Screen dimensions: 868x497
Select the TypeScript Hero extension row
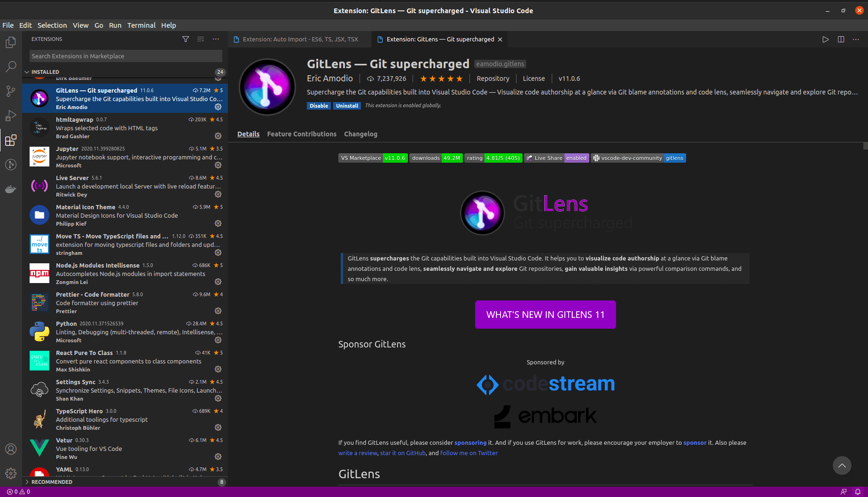pyautogui.click(x=125, y=419)
